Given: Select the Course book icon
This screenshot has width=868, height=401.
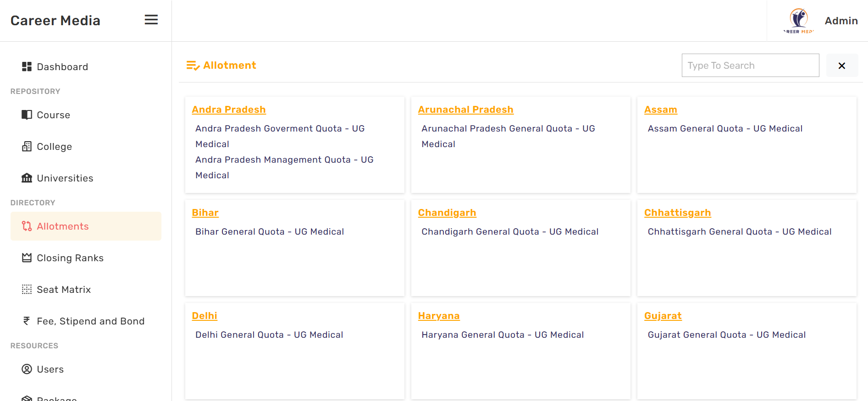Looking at the screenshot, I should tap(27, 115).
